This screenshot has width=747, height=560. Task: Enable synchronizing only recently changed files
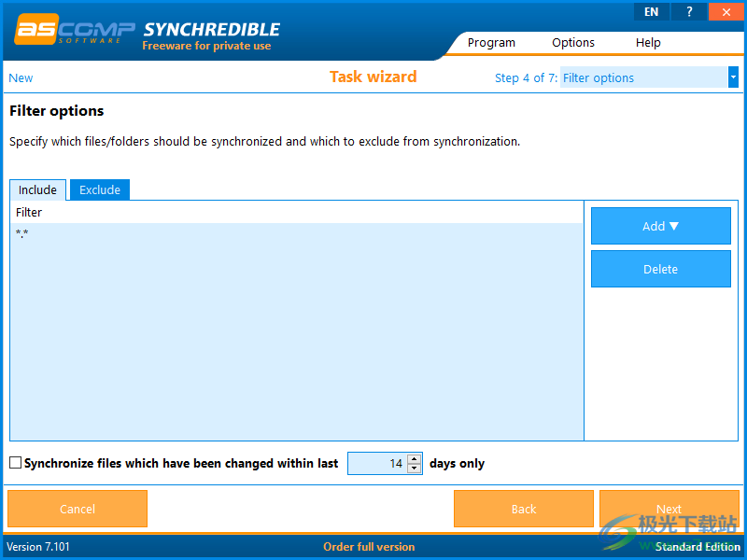pyautogui.click(x=15, y=463)
